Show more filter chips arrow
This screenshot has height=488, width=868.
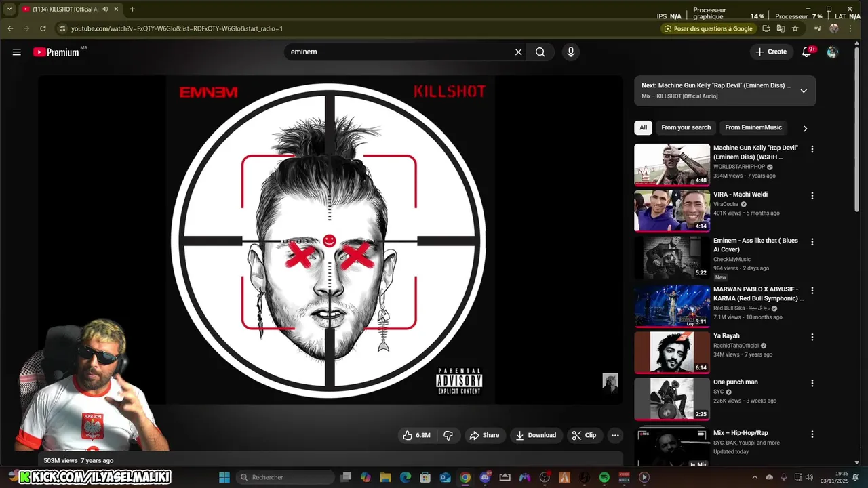805,128
